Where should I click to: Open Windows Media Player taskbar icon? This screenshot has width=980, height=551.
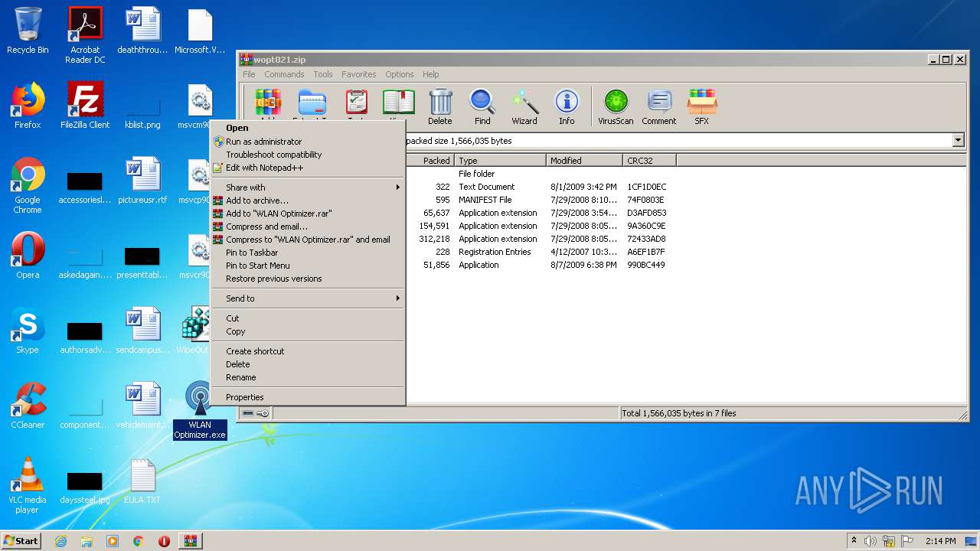(x=113, y=541)
